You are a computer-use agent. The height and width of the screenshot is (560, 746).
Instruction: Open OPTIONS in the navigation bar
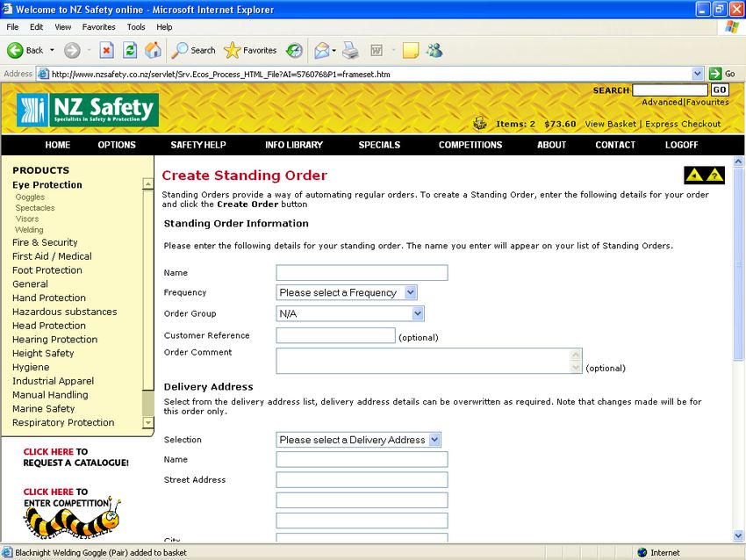(117, 145)
